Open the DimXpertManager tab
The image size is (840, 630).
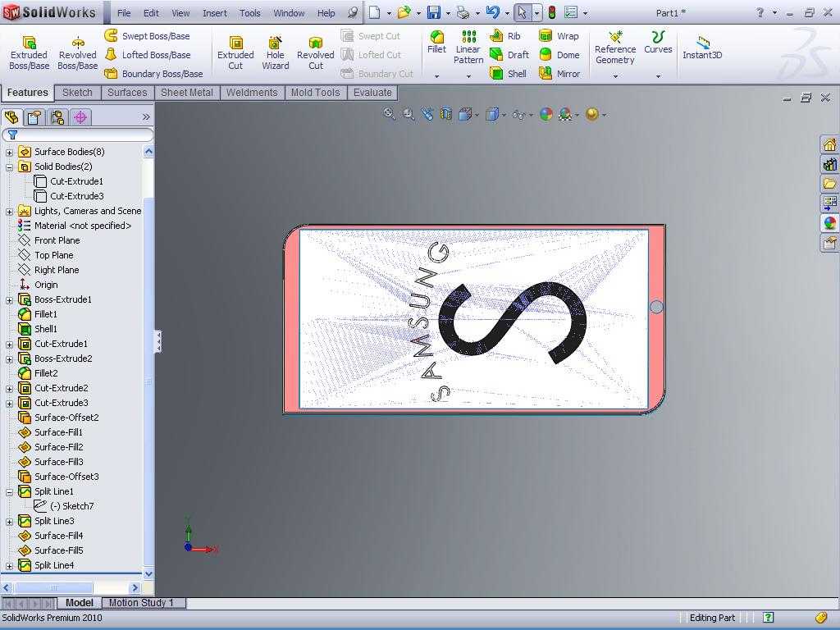pos(80,116)
